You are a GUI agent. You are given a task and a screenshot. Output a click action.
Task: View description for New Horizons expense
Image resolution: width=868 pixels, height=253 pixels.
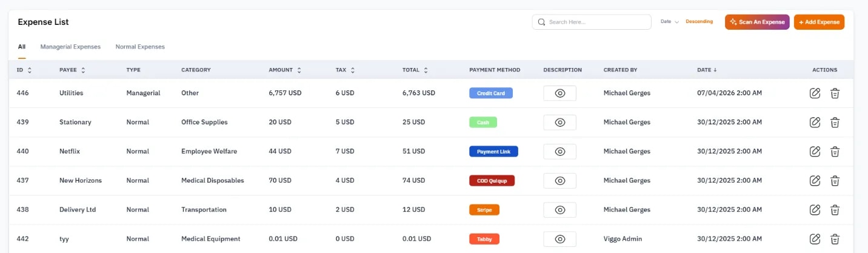[559, 181]
